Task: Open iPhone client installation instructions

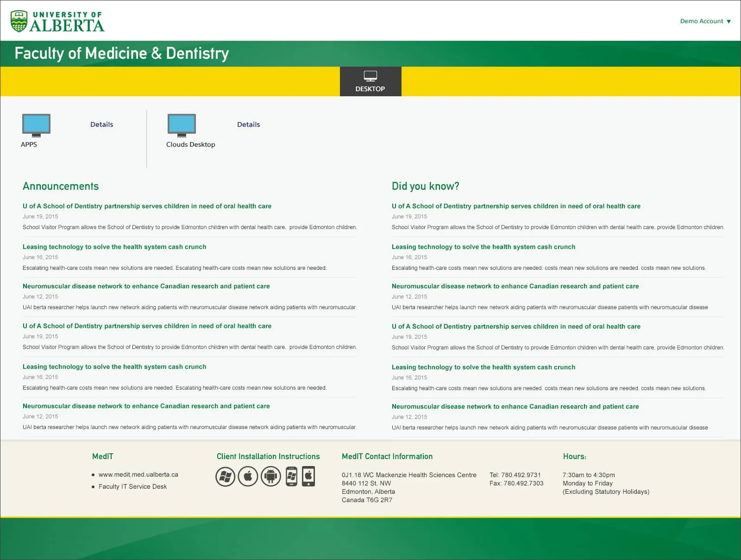Action: pos(308,476)
